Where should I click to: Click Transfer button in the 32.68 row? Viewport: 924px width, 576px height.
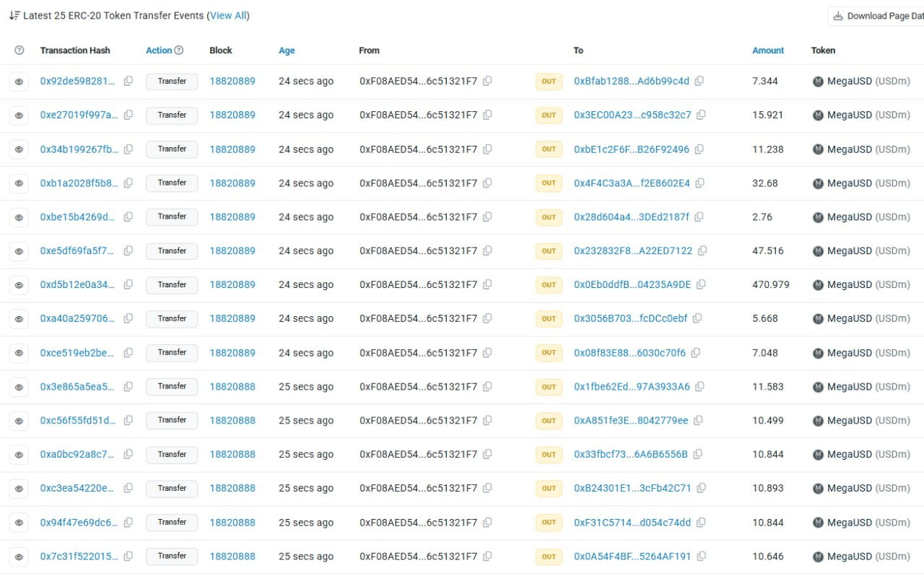point(172,183)
